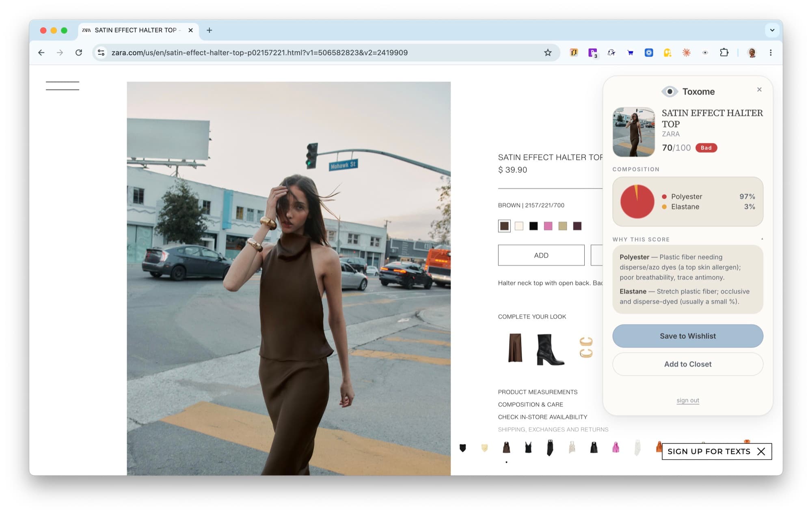Go back to the previous page

point(41,53)
